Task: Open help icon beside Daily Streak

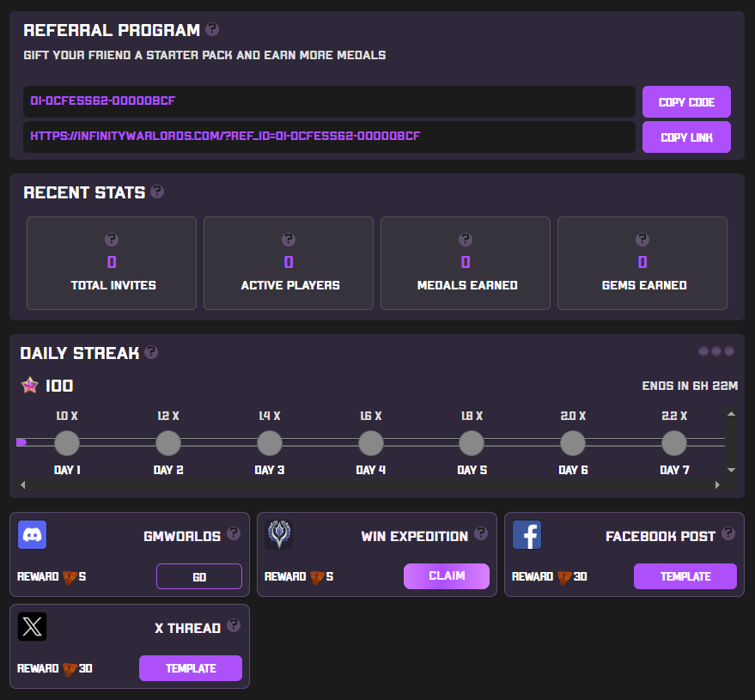Action: (x=151, y=352)
